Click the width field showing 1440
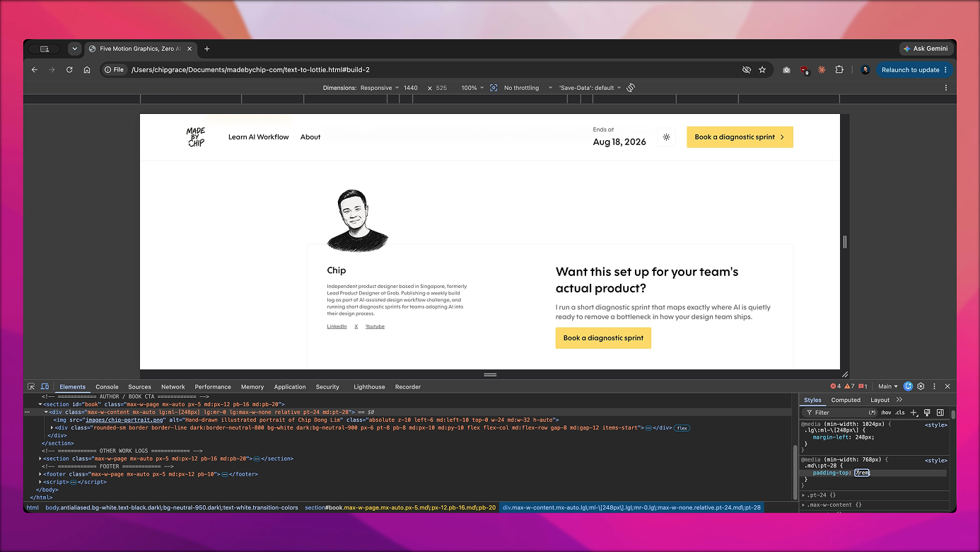 [412, 88]
